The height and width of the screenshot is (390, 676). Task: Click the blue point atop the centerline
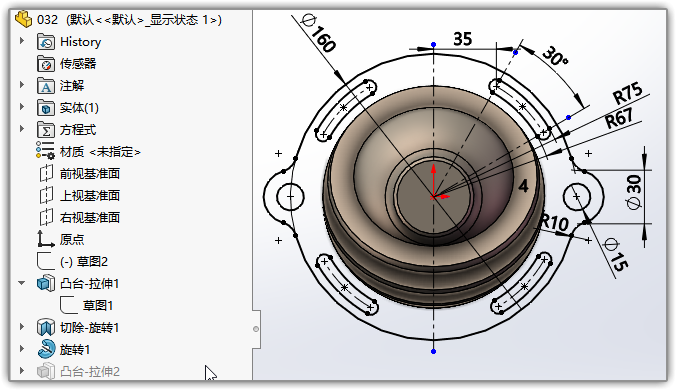[433, 45]
